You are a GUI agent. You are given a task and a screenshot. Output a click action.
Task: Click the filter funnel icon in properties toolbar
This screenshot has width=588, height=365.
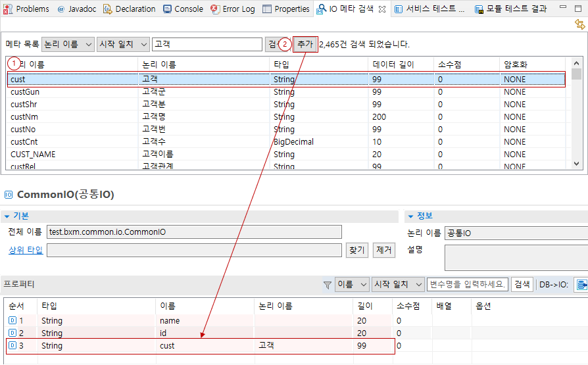[x=327, y=285]
